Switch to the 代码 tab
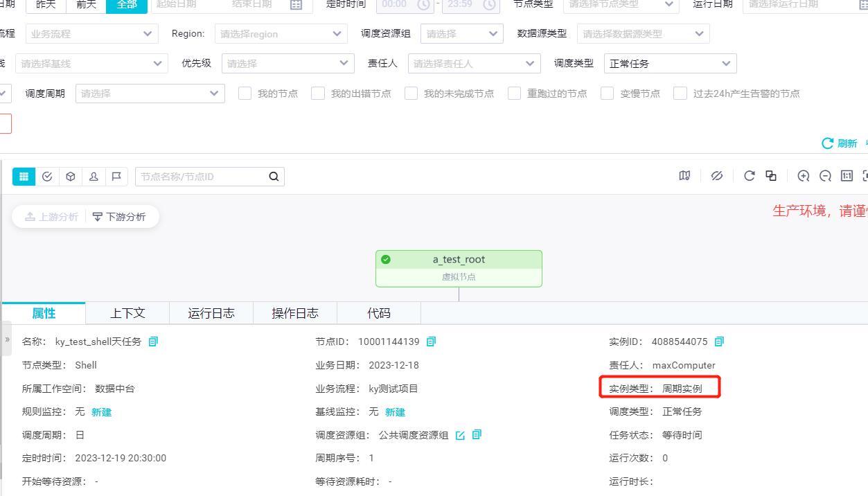Screen dimensions: 868x496 tap(379, 313)
